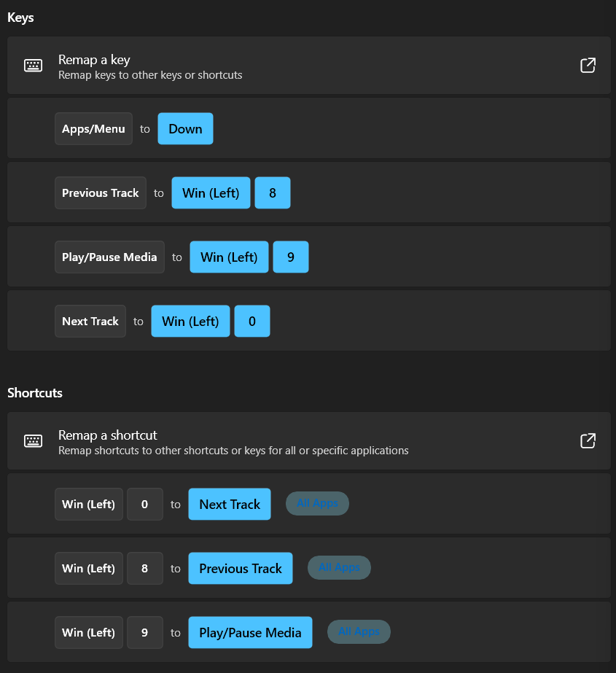Click "Play/Pause Media" target in the Shortcuts section

(x=250, y=631)
